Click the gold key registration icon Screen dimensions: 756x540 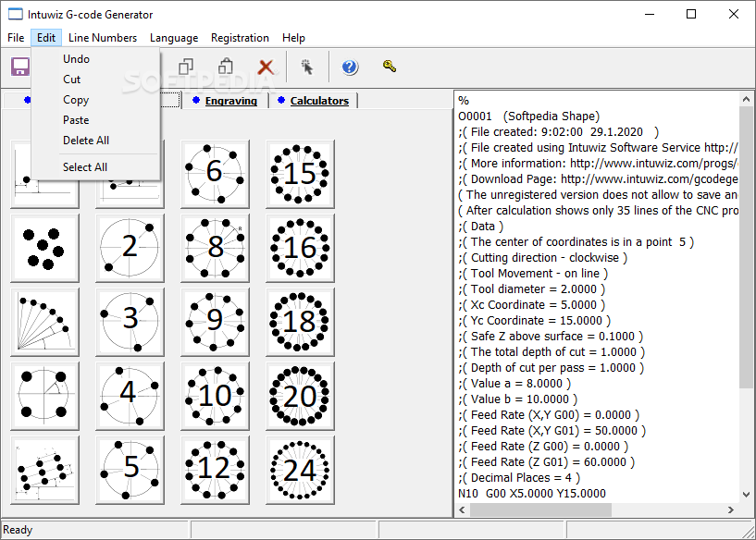point(390,67)
